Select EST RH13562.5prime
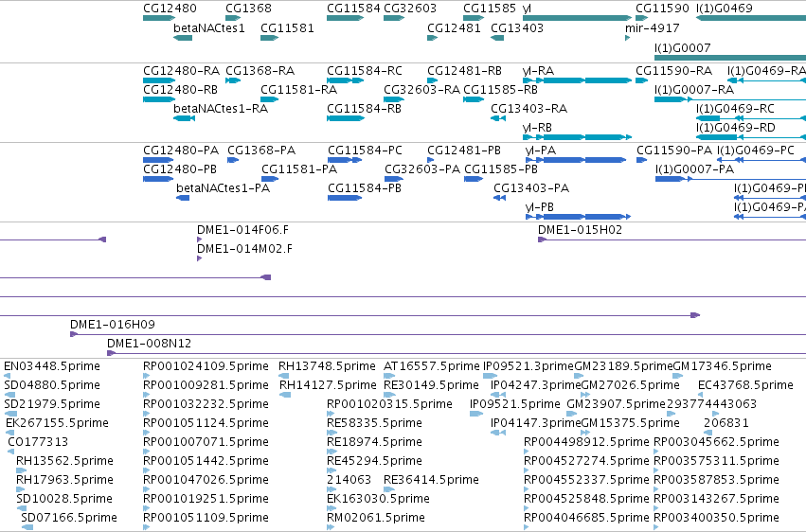Image resolution: width=806 pixels, height=532 pixels. (x=21, y=470)
